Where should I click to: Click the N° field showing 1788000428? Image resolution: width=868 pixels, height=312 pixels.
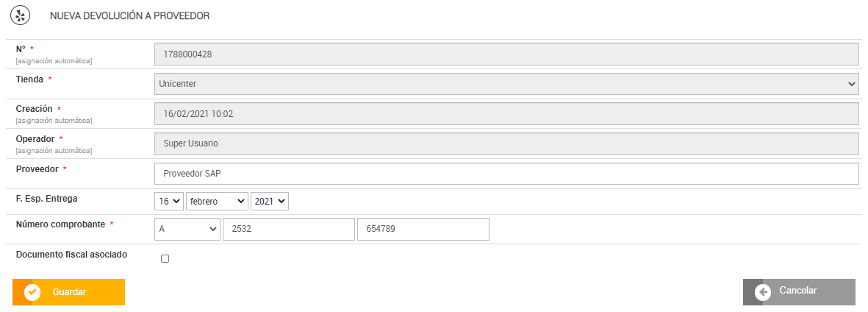click(x=506, y=54)
